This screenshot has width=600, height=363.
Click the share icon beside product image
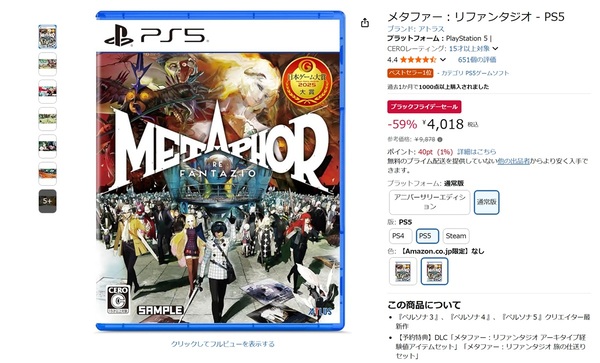point(365,23)
